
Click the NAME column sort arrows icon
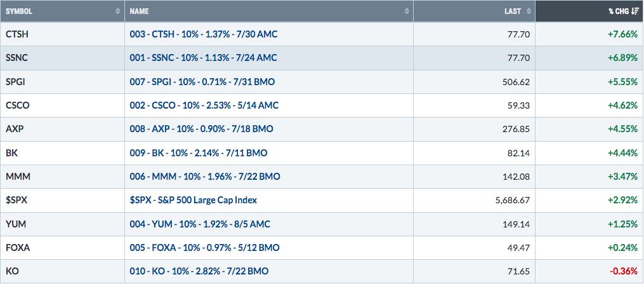point(407,11)
